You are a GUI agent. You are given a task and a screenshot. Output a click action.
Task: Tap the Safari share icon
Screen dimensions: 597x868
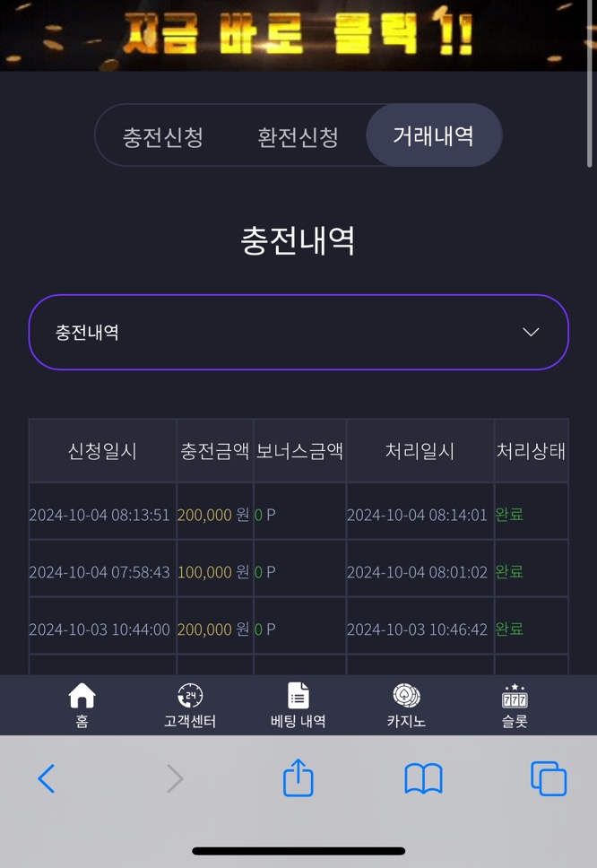(298, 777)
